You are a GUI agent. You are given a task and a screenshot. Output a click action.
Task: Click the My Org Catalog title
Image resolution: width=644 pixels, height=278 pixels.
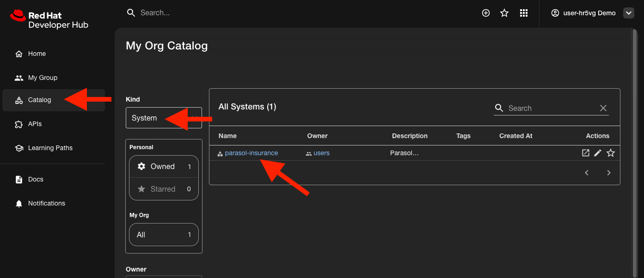tap(167, 46)
